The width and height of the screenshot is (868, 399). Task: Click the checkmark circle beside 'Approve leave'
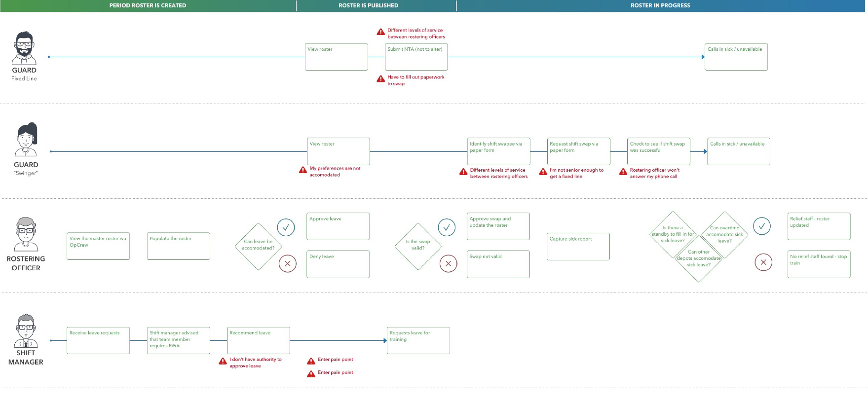point(286,227)
